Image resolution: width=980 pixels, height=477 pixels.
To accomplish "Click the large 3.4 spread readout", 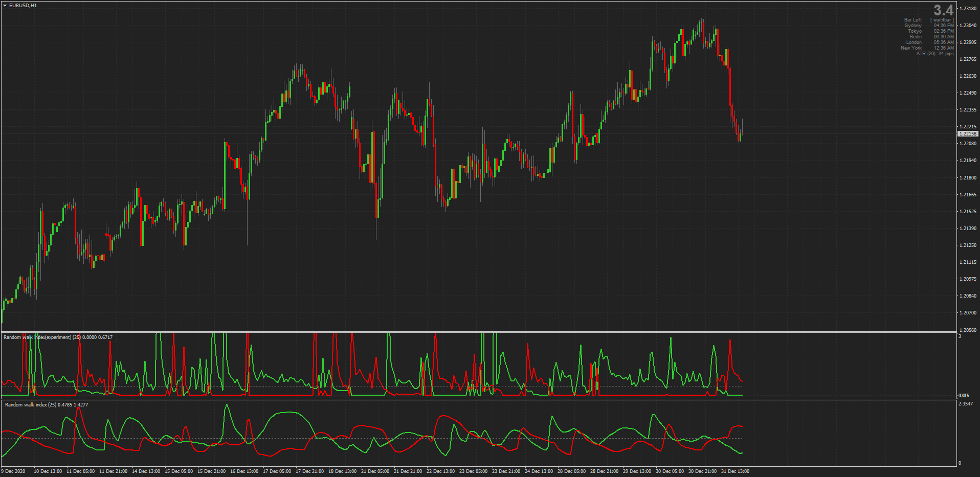I will (943, 10).
